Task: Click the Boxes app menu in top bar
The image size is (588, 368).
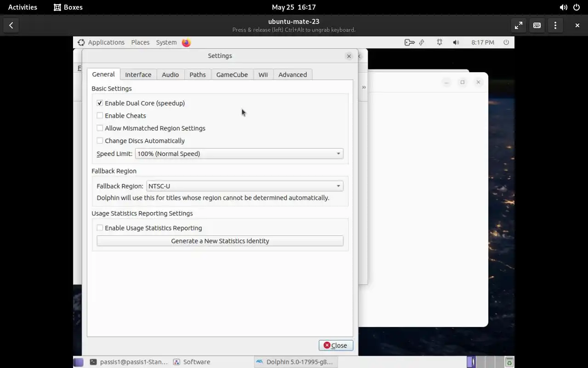Action: click(x=68, y=7)
